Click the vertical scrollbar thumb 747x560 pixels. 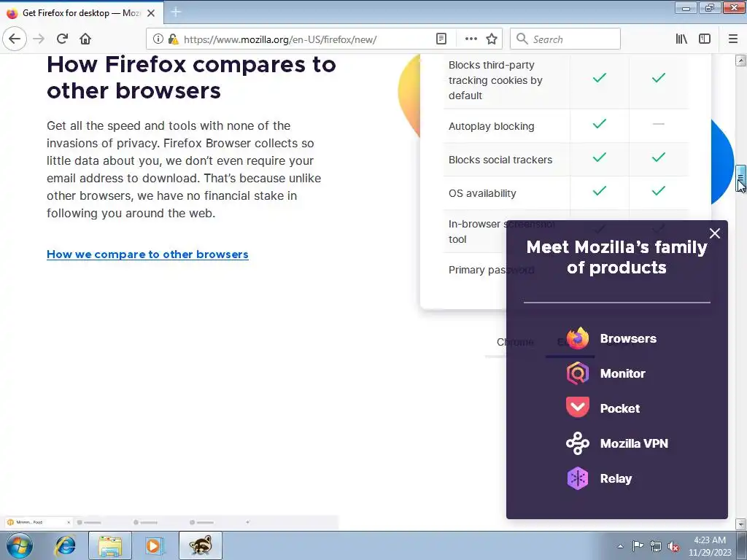click(x=740, y=177)
